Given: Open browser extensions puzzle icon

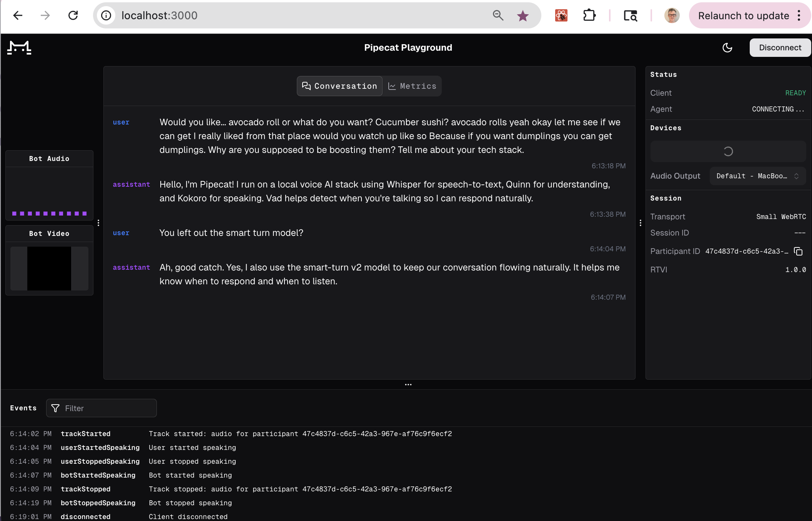Looking at the screenshot, I should [589, 16].
